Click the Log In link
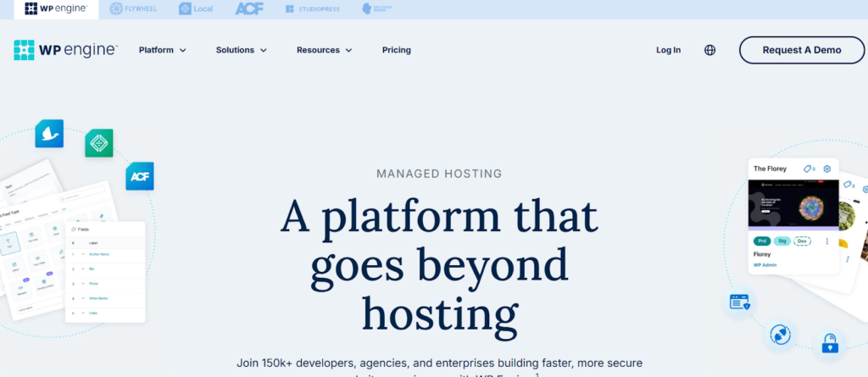 (x=668, y=50)
